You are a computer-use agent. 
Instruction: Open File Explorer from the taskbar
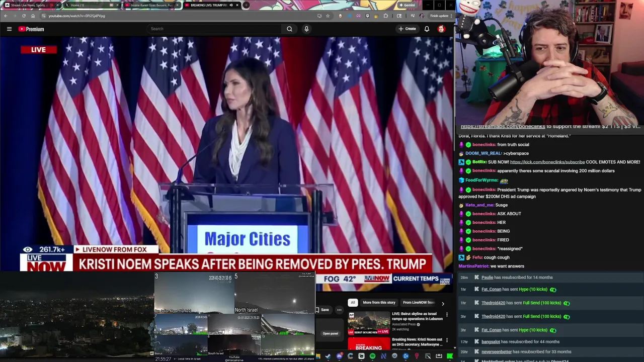(x=318, y=356)
